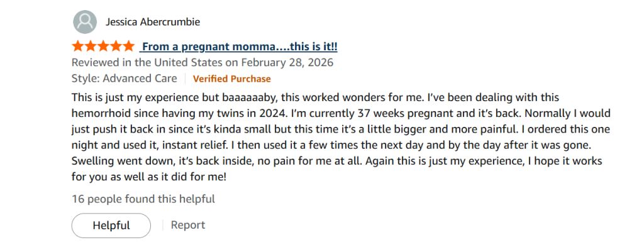Click the fourth orange rating star

point(116,46)
